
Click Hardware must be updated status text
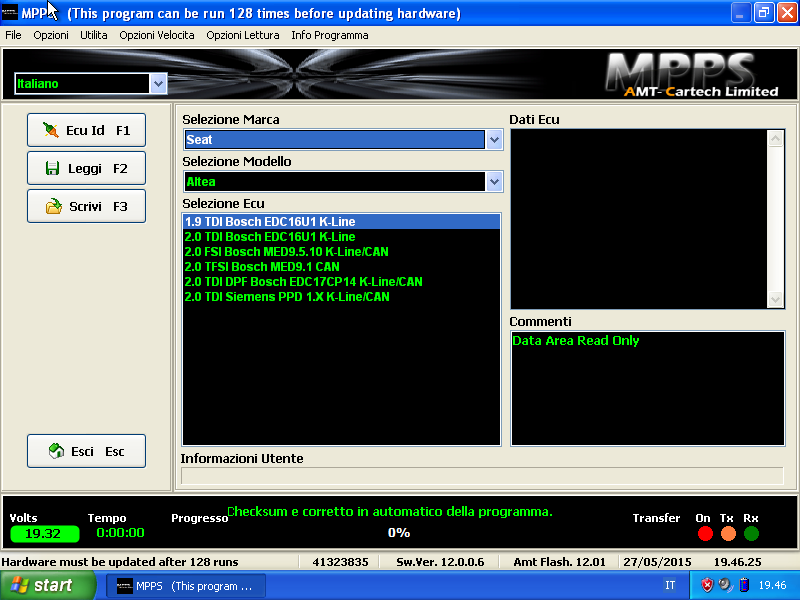point(120,562)
